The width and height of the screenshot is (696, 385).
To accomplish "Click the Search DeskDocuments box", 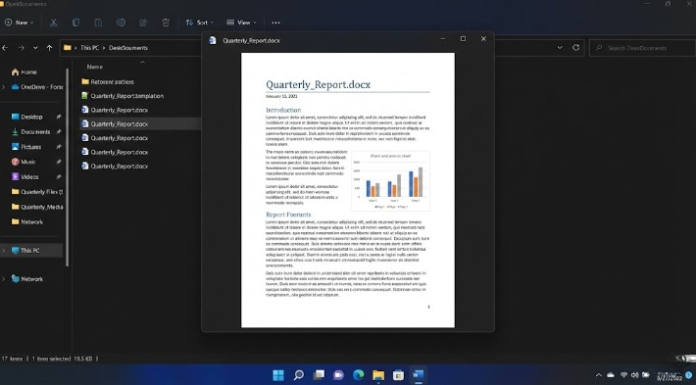I will (642, 48).
